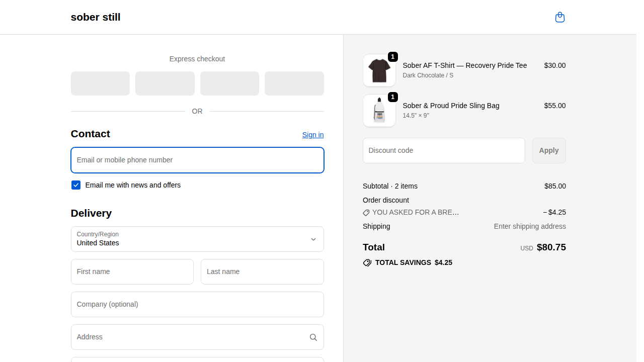Open the Country/Region dropdown
Viewport: 644px width, 362px height.
click(197, 239)
